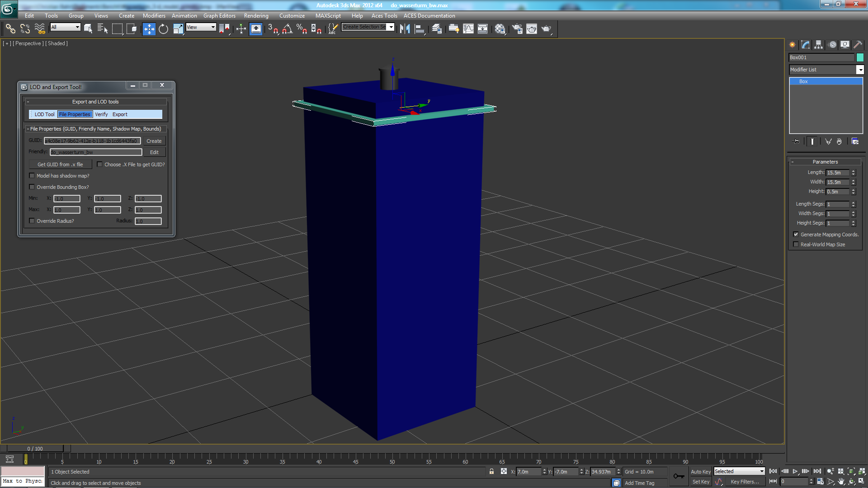Click the Mirror tool icon

[x=405, y=29]
